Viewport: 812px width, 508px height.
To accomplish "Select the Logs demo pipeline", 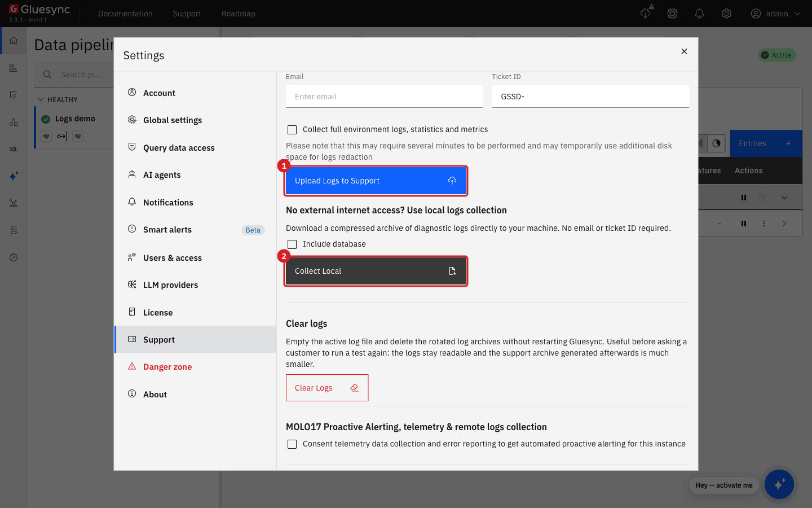I will pyautogui.click(x=75, y=119).
